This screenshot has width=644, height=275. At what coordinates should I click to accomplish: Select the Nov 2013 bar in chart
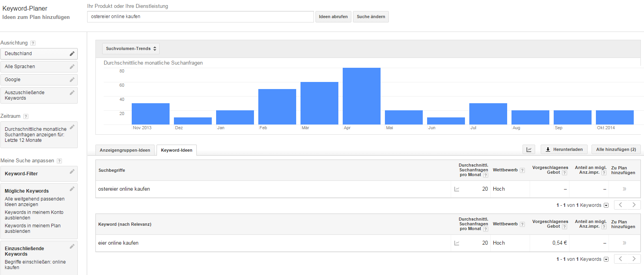(151, 114)
